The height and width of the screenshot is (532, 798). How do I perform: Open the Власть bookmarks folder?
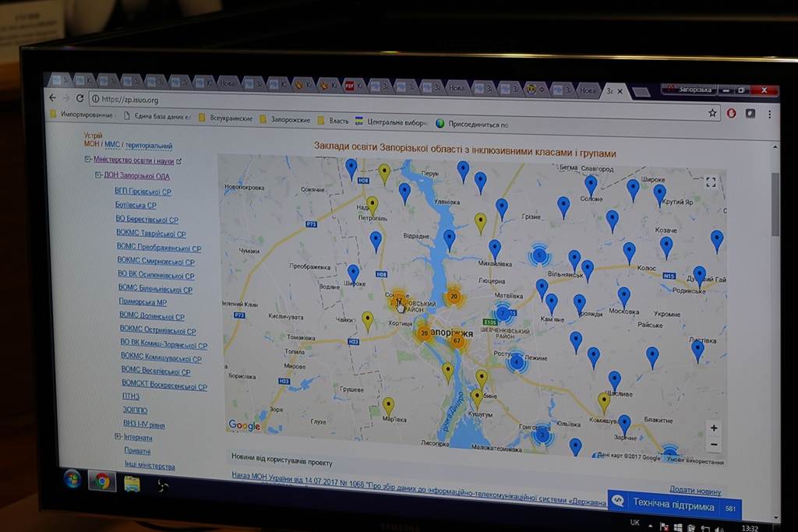tap(334, 121)
